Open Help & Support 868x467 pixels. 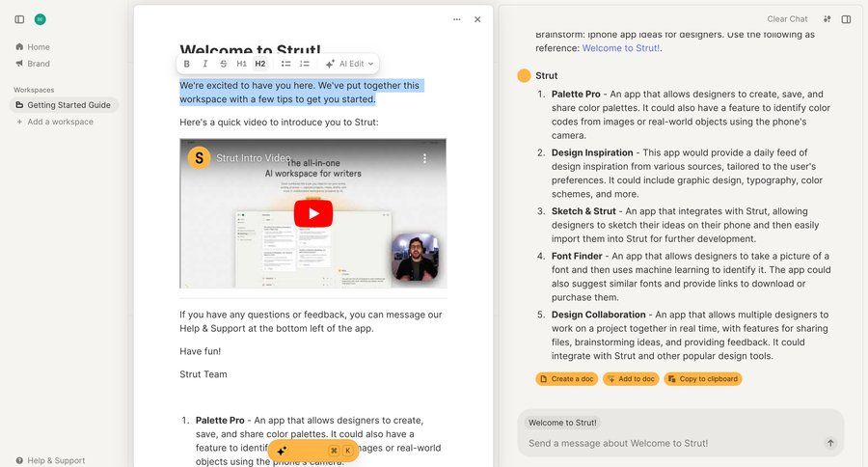(x=50, y=460)
